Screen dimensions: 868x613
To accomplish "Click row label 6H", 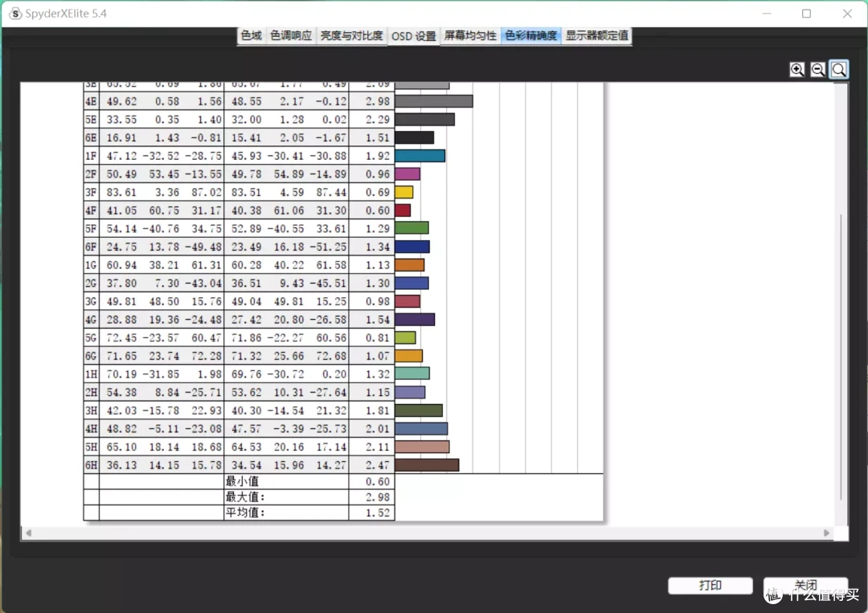I will pos(92,465).
